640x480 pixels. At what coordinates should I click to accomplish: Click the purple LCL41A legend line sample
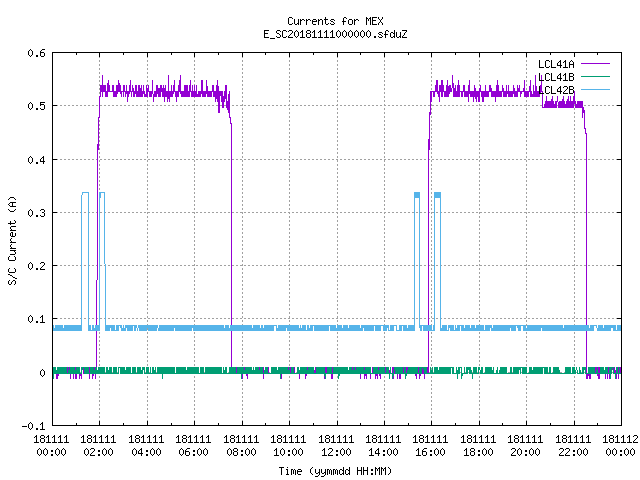(595, 64)
